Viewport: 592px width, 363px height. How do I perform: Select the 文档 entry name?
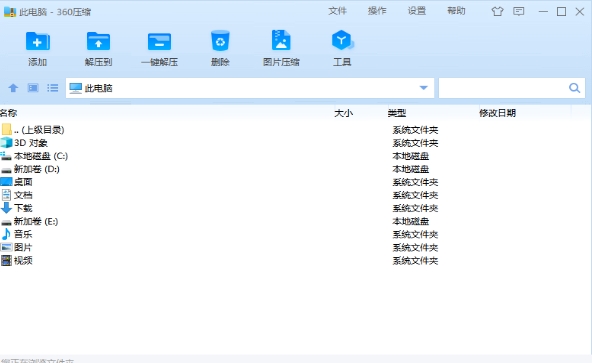[x=23, y=195]
